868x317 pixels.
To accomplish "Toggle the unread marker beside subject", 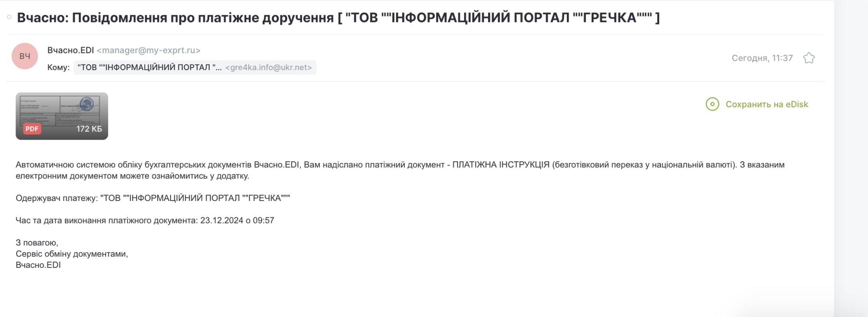I will click(9, 17).
